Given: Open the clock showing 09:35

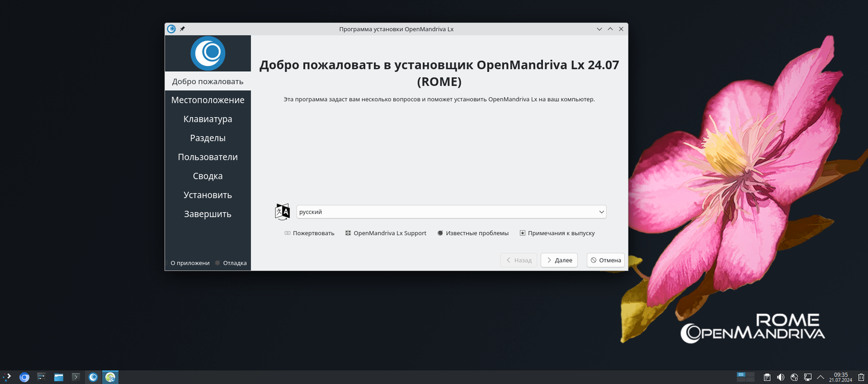Looking at the screenshot, I should click(840, 377).
